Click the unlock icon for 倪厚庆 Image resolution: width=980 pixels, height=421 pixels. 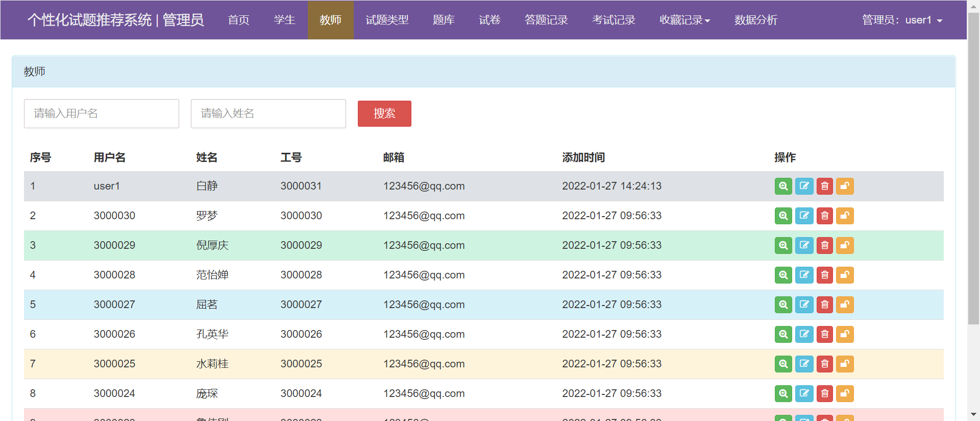pyautogui.click(x=845, y=245)
